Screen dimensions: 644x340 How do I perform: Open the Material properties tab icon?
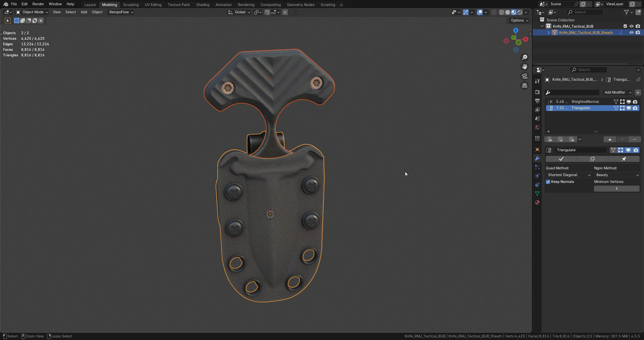[x=537, y=202]
